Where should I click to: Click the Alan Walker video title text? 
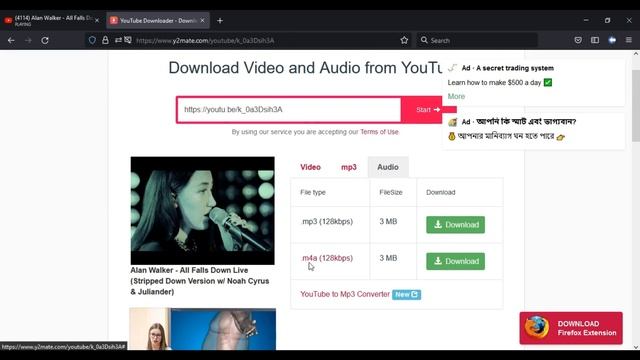[x=200, y=281]
